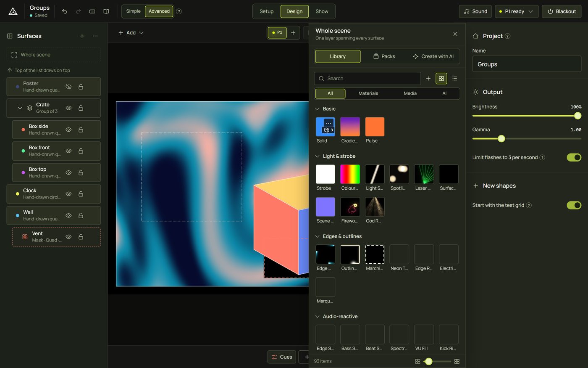Click the smaller thumbnails icon at panel bottom
The image size is (588, 368).
click(417, 361)
